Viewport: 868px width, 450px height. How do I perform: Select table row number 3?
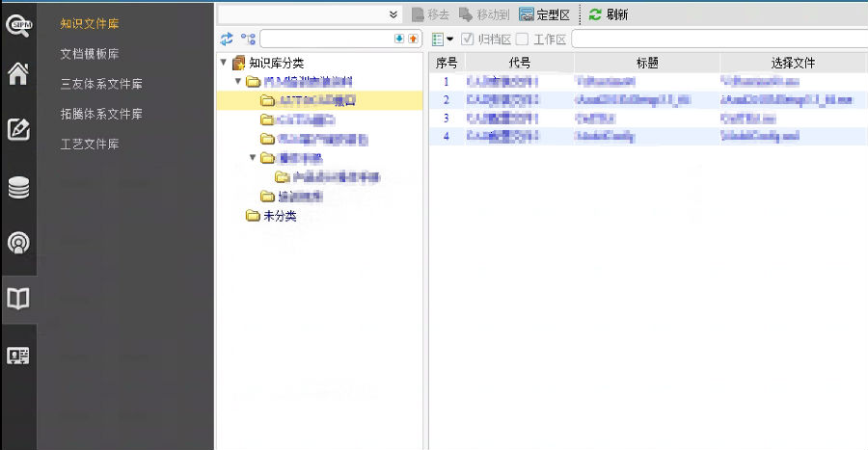pyautogui.click(x=648, y=119)
